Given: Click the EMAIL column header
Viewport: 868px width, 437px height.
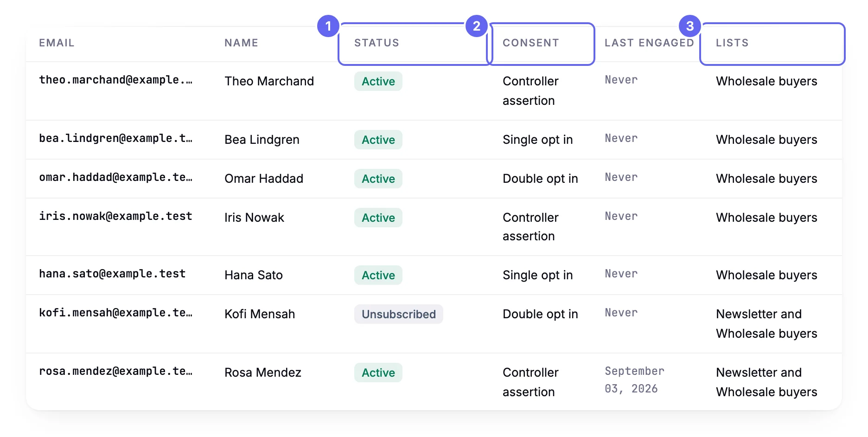Looking at the screenshot, I should click(x=57, y=43).
